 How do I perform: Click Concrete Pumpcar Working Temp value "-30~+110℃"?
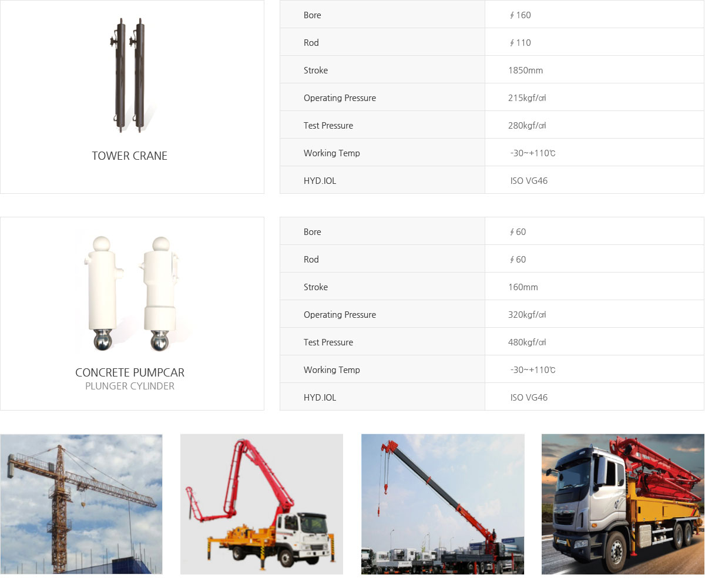533,369
